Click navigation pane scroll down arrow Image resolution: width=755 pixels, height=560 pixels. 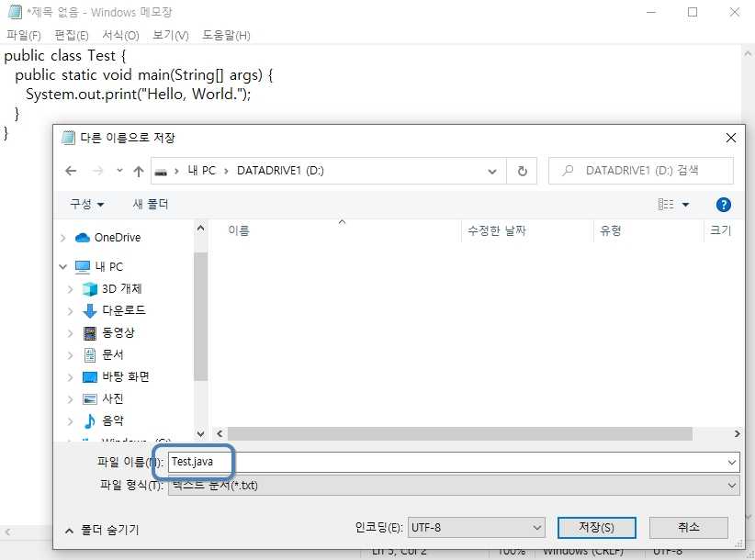[201, 433]
